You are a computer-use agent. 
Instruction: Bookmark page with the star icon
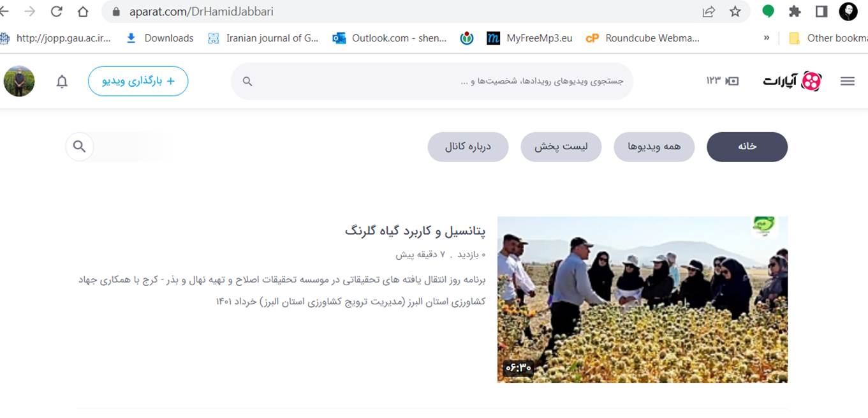pos(735,11)
